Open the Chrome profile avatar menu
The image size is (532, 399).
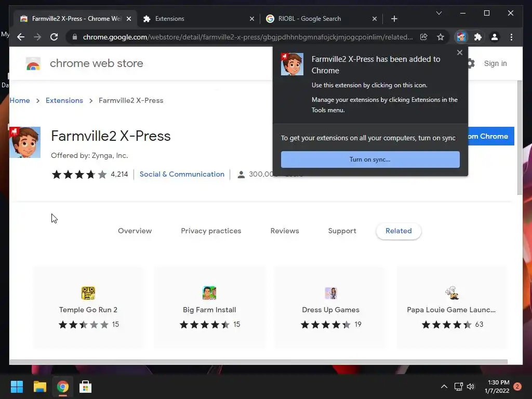[x=495, y=37]
